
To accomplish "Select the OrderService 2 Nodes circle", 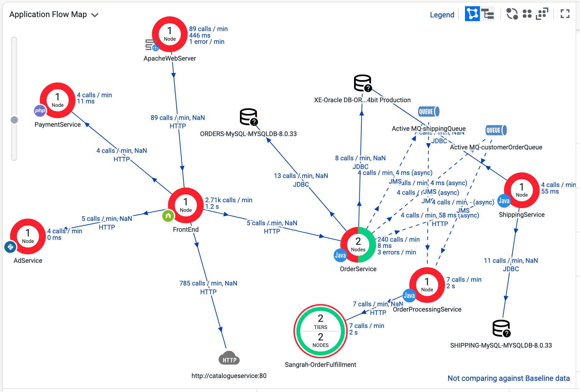I will click(358, 245).
